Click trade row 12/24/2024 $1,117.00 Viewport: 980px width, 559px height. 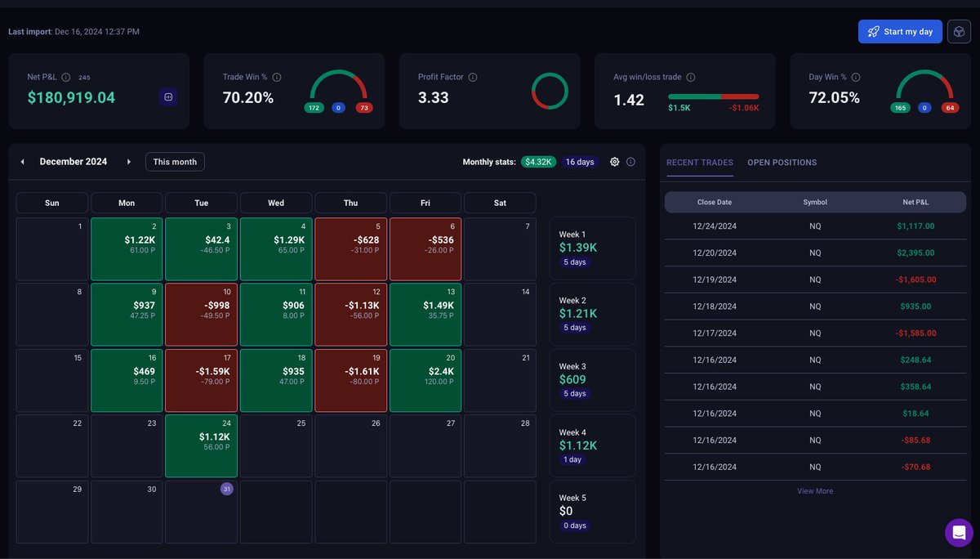coord(815,226)
